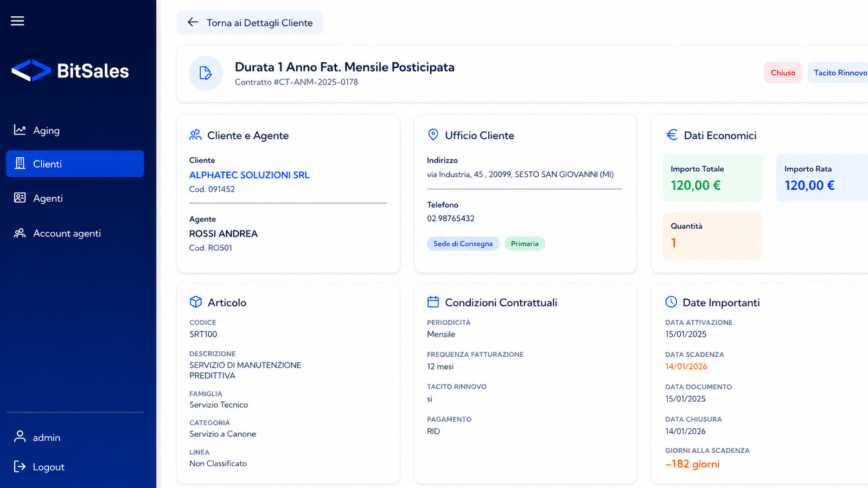Click the Articolo box icon

196,302
